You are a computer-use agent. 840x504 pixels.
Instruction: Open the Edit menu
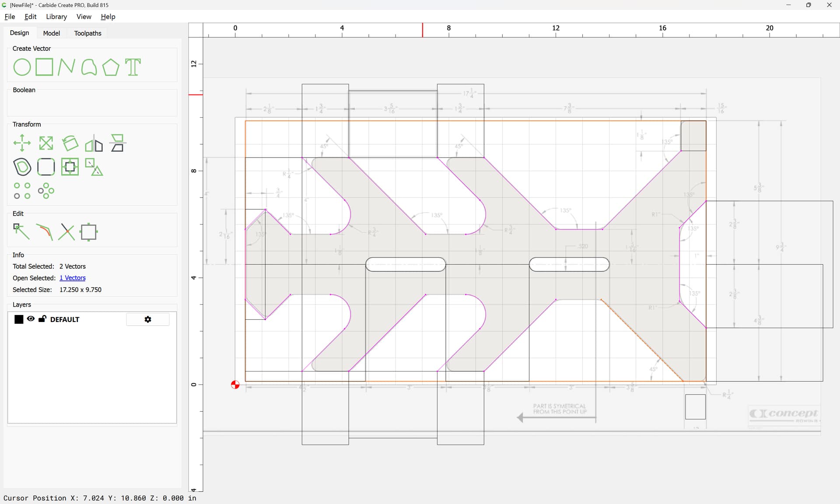(31, 17)
